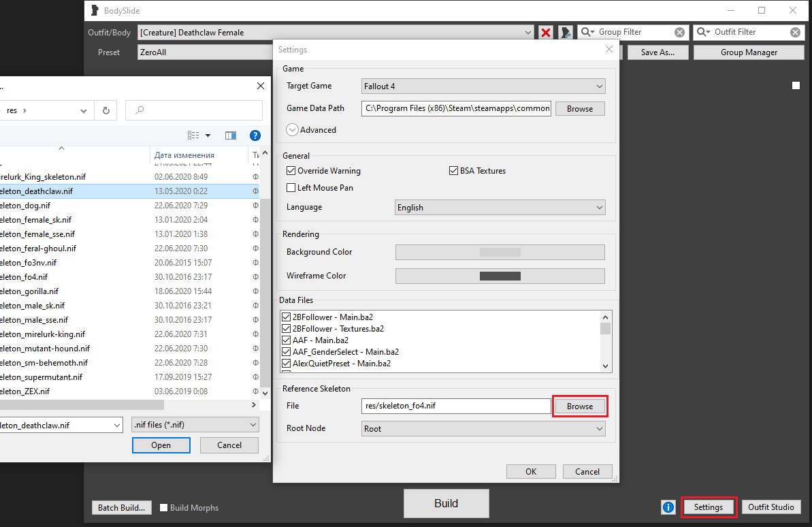Pick the Wireframe Color swatch
Screen dimensions: 812x527
click(500, 276)
